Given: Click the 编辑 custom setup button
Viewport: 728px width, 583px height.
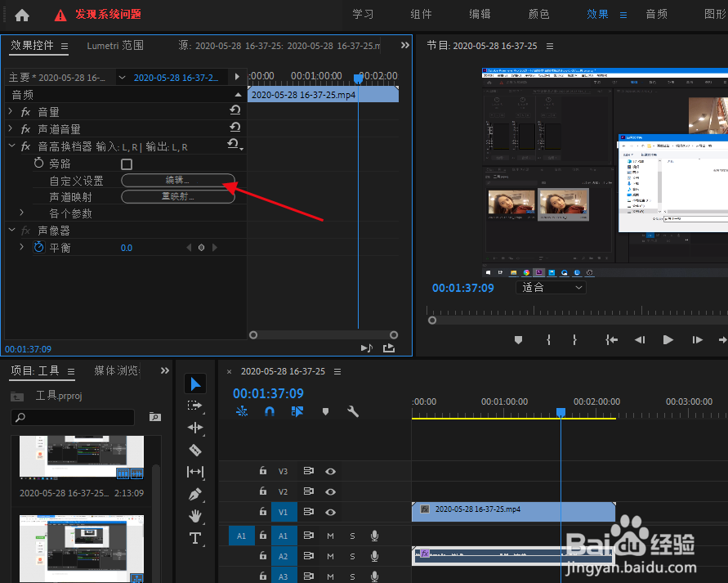Looking at the screenshot, I should pos(177,180).
